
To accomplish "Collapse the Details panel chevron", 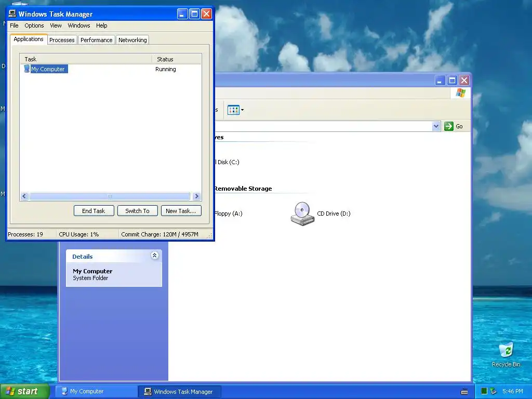I will click(154, 256).
